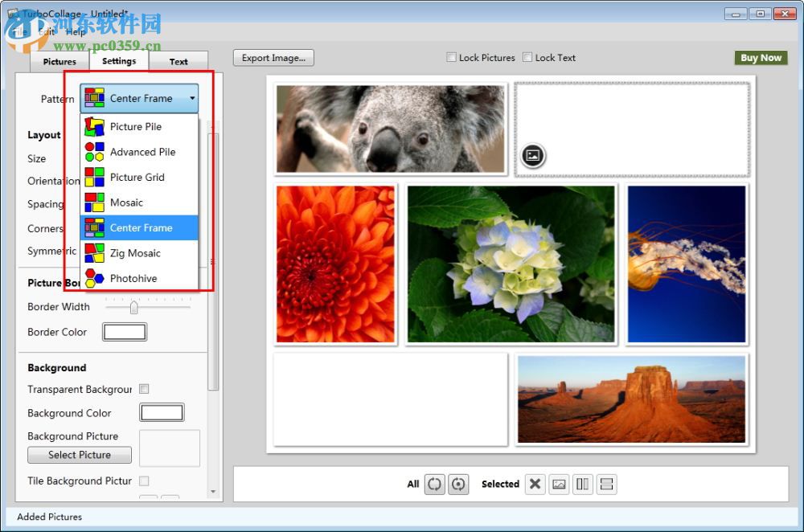Open the Text tab

[x=178, y=61]
